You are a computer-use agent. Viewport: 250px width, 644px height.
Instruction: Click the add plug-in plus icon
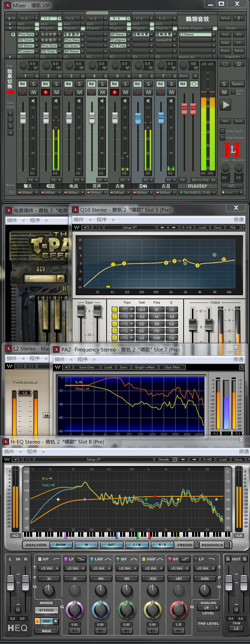pos(13,34)
